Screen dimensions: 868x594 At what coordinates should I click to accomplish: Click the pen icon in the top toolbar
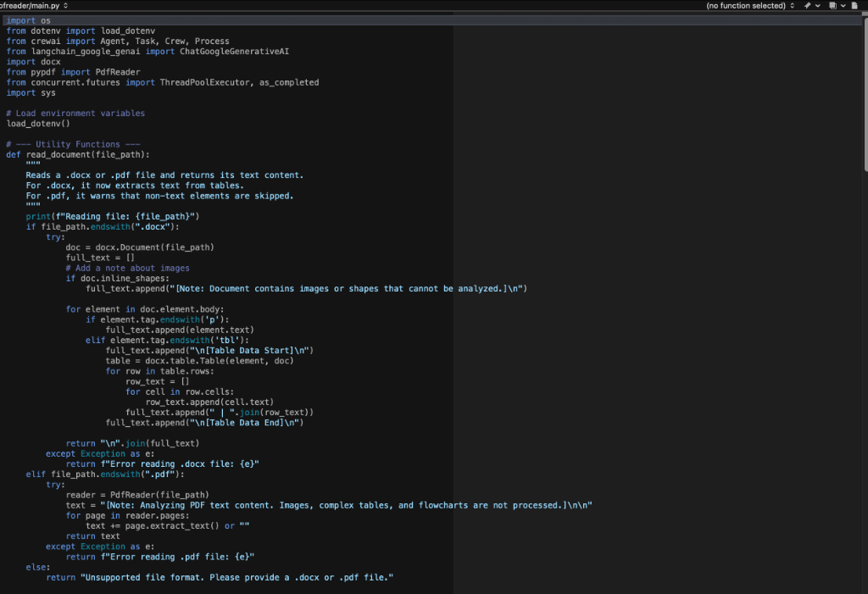click(x=807, y=5)
